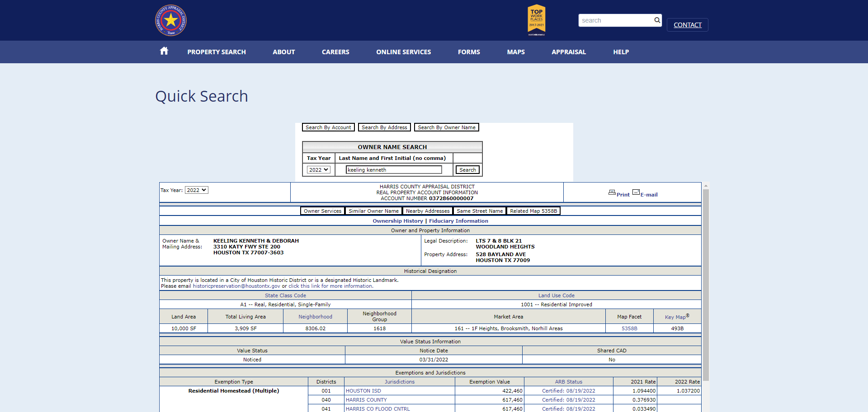Click the ARB Status header link
Viewport: 868px width, 412px height.
click(x=569, y=382)
